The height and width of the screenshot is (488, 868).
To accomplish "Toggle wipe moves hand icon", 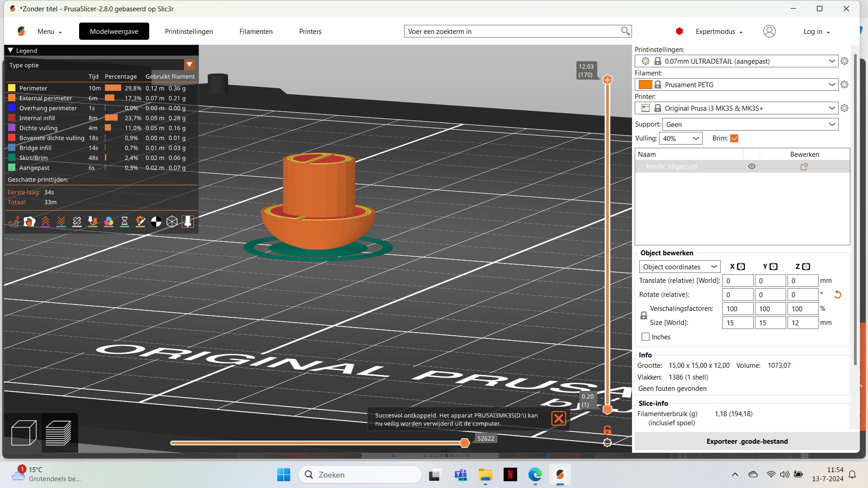I will coord(29,221).
